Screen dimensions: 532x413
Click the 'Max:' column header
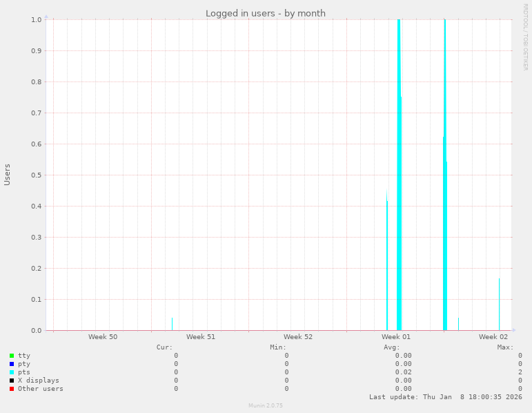505,347
